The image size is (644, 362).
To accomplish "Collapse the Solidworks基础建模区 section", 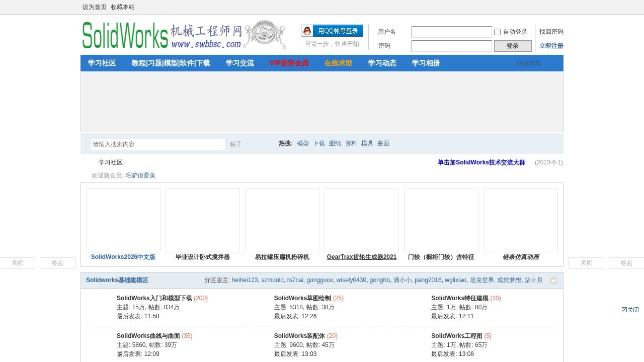I will point(553,281).
